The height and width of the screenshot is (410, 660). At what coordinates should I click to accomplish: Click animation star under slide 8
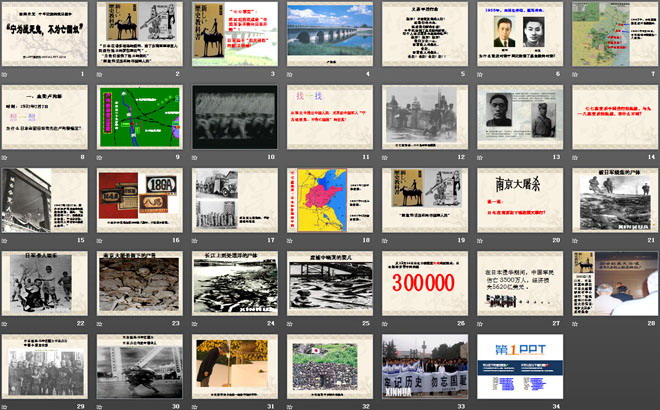tap(5, 157)
